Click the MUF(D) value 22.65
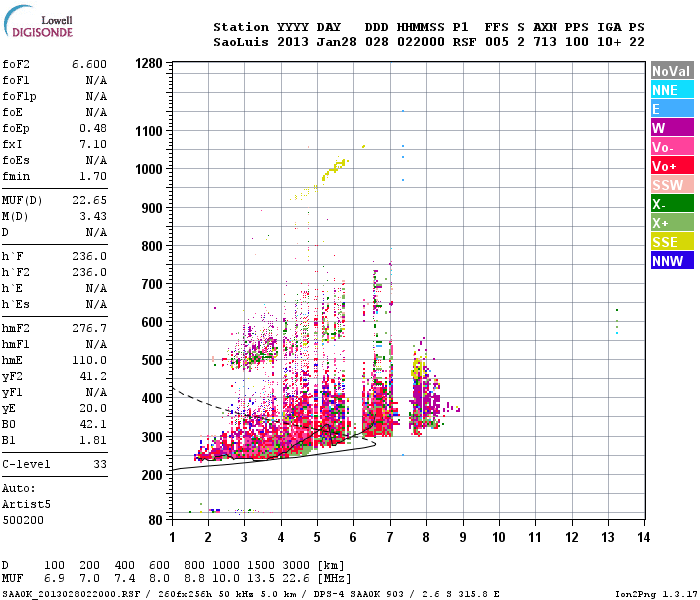 coord(89,200)
